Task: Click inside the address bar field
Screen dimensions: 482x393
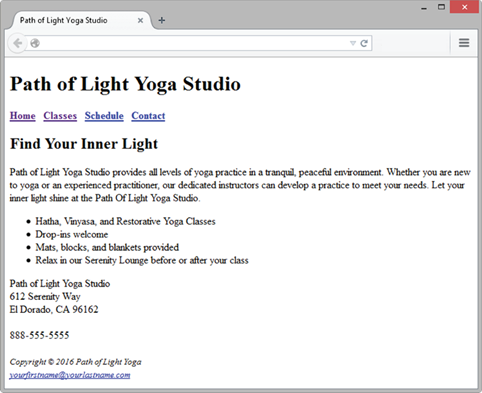Action: [193, 43]
